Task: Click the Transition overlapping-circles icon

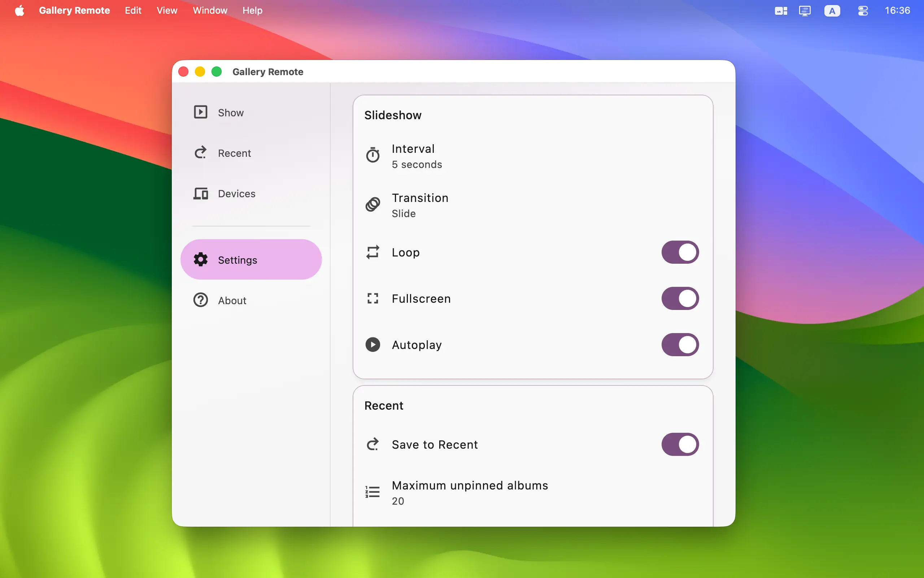Action: [372, 204]
